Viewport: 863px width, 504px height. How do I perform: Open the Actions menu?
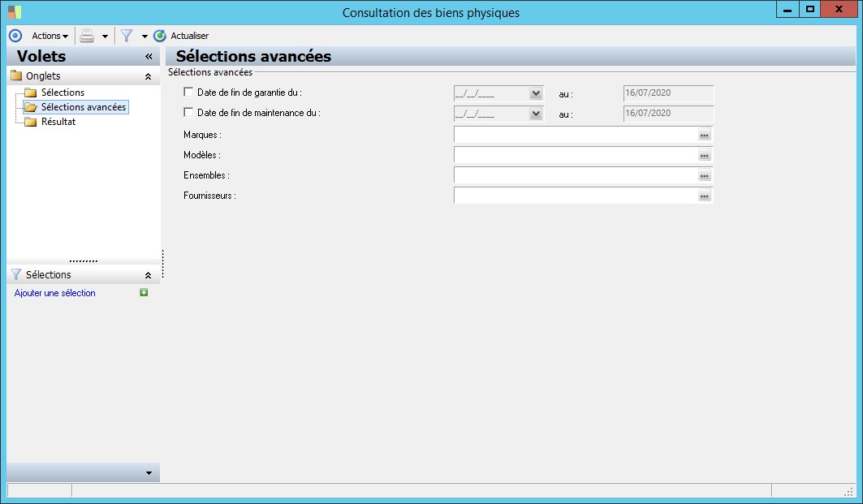[50, 36]
